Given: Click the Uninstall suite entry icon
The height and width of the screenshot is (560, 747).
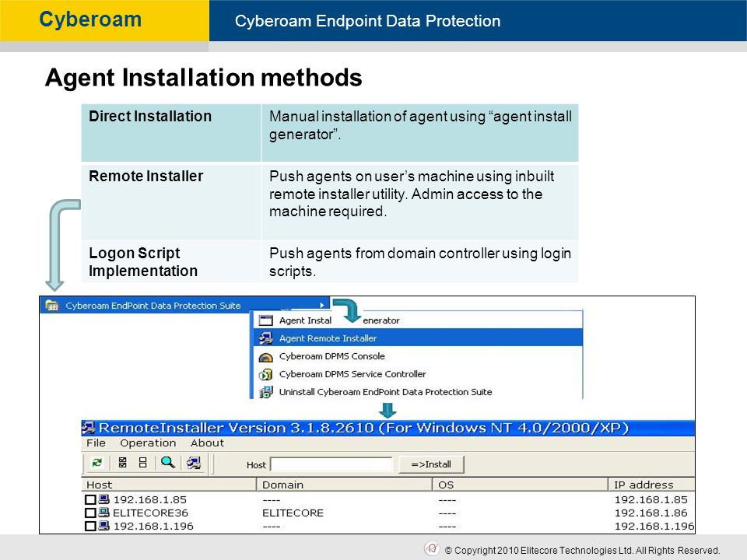Looking at the screenshot, I should (265, 392).
